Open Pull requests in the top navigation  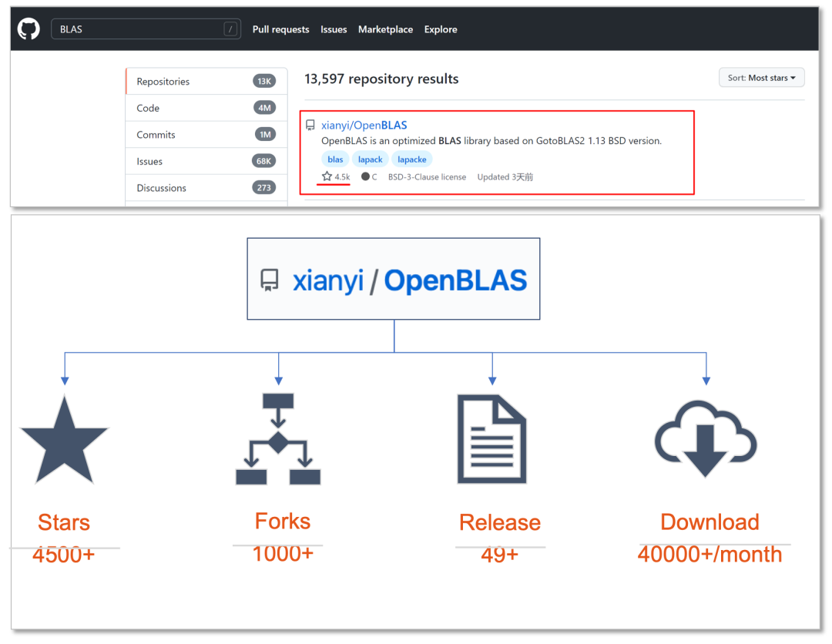coord(280,29)
